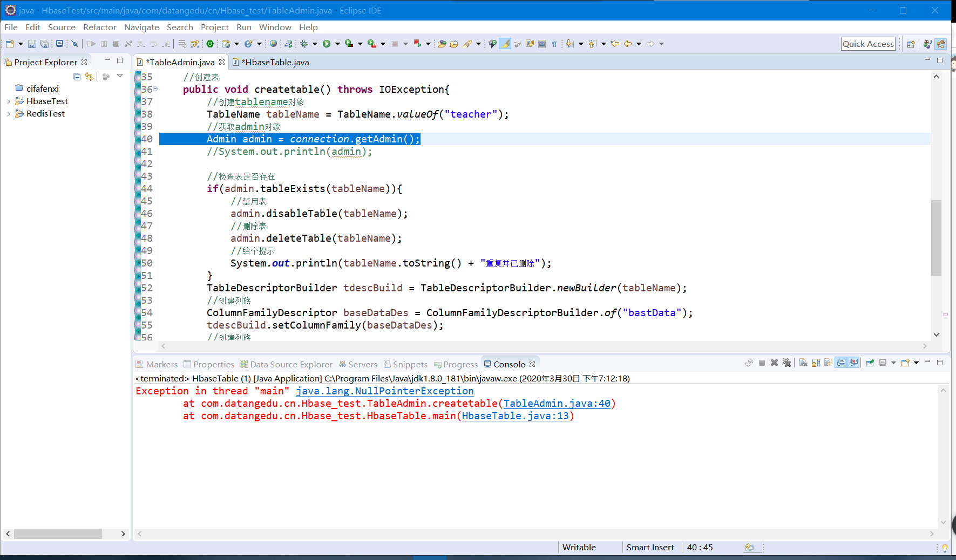Open dropdown arrow next to Coverage icon
Viewport: 956px width, 560px height.
(x=360, y=44)
